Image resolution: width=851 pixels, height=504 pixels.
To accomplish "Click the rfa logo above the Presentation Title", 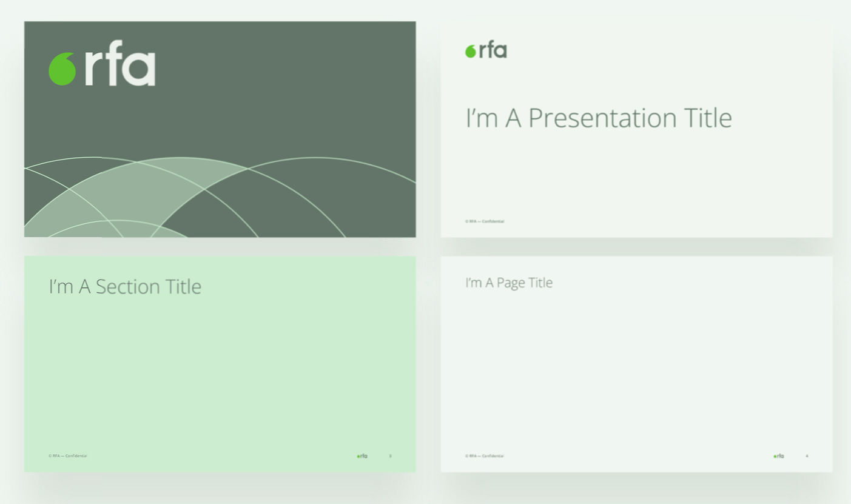I will coord(486,51).
